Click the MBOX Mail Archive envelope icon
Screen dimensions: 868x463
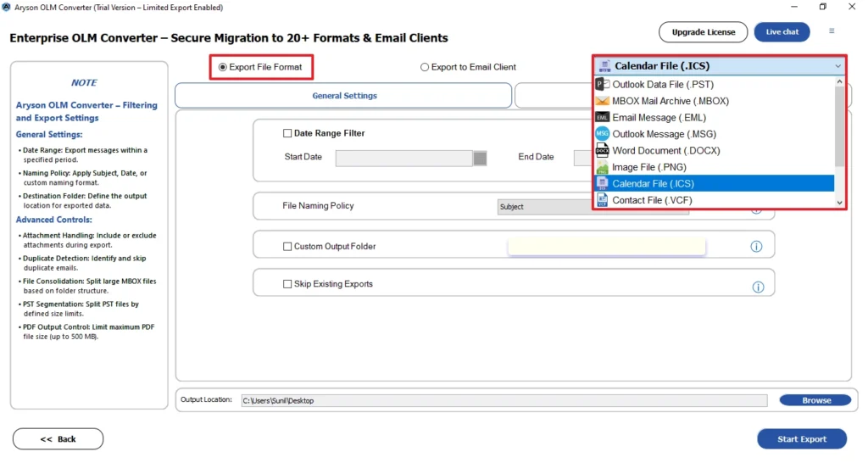pos(603,101)
